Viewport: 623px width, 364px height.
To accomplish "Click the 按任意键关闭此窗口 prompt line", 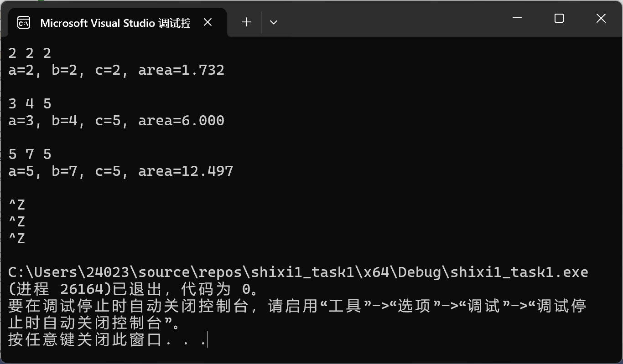I will click(108, 340).
